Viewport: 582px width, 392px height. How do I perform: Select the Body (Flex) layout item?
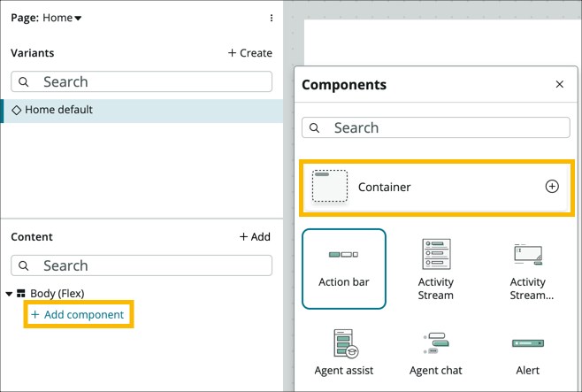(57, 294)
